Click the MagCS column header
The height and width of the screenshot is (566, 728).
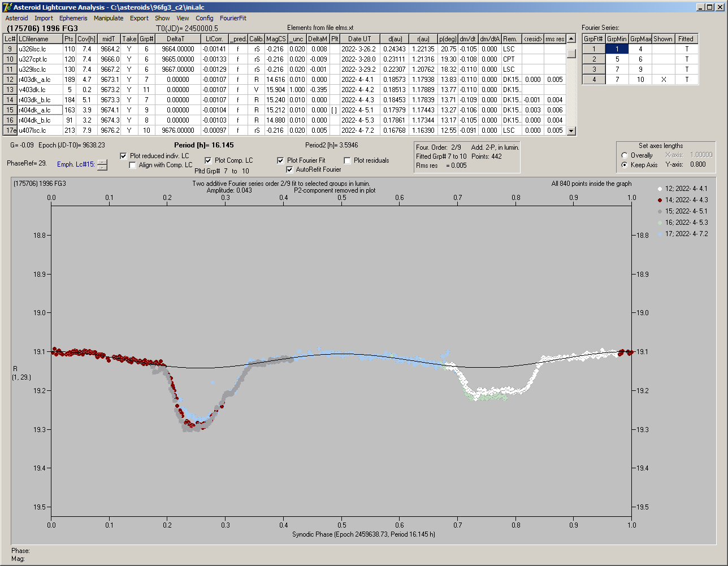276,39
